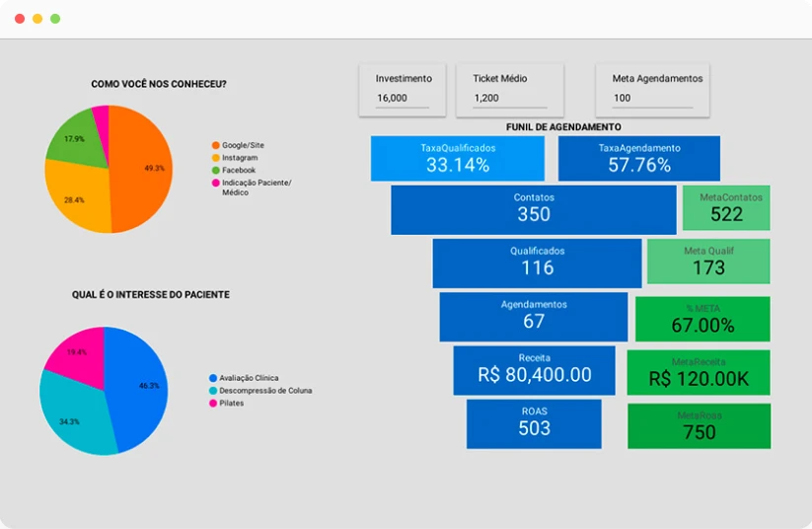Screen dimensions: 812x529
Task: Click the Receita R$ 80,400.00 card
Action: pos(534,369)
